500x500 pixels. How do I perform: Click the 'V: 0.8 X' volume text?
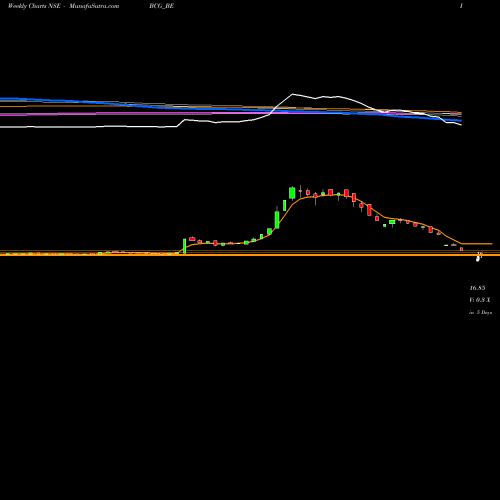[x=480, y=300]
